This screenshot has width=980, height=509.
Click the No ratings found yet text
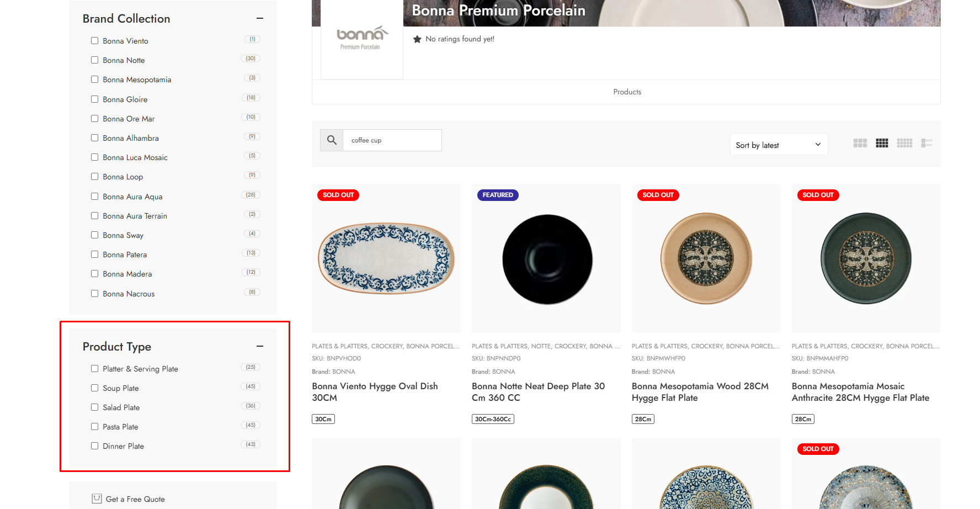pos(460,39)
